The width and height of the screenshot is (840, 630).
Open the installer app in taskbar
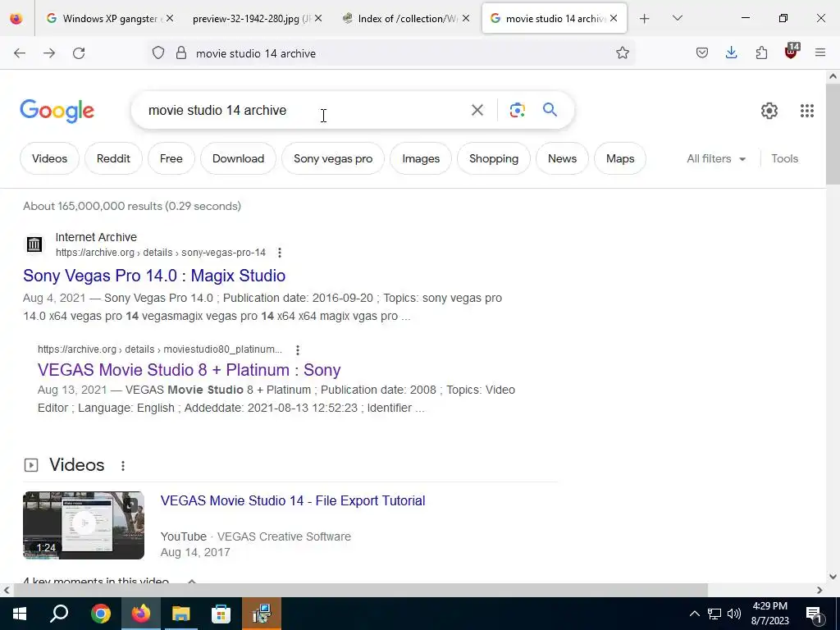click(262, 614)
